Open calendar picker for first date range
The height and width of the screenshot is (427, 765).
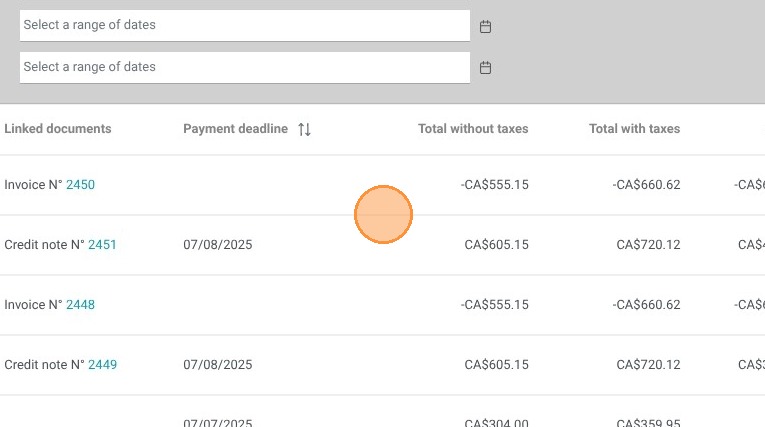tap(485, 26)
